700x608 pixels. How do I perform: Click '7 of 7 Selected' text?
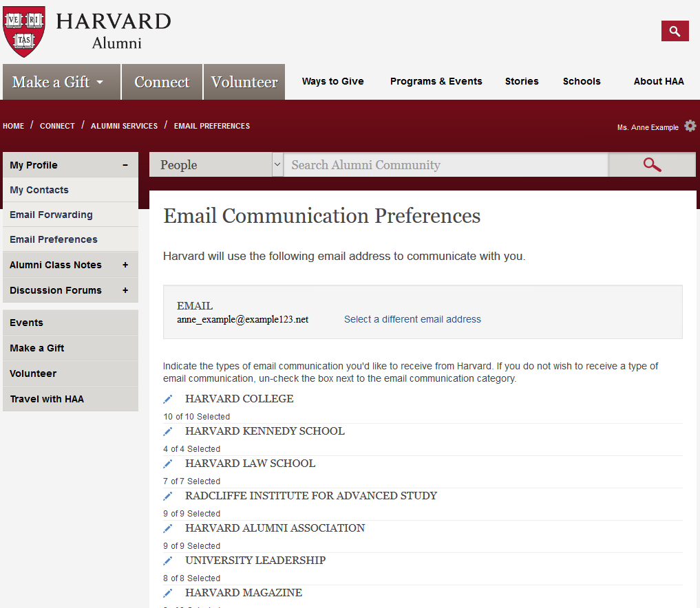[191, 481]
